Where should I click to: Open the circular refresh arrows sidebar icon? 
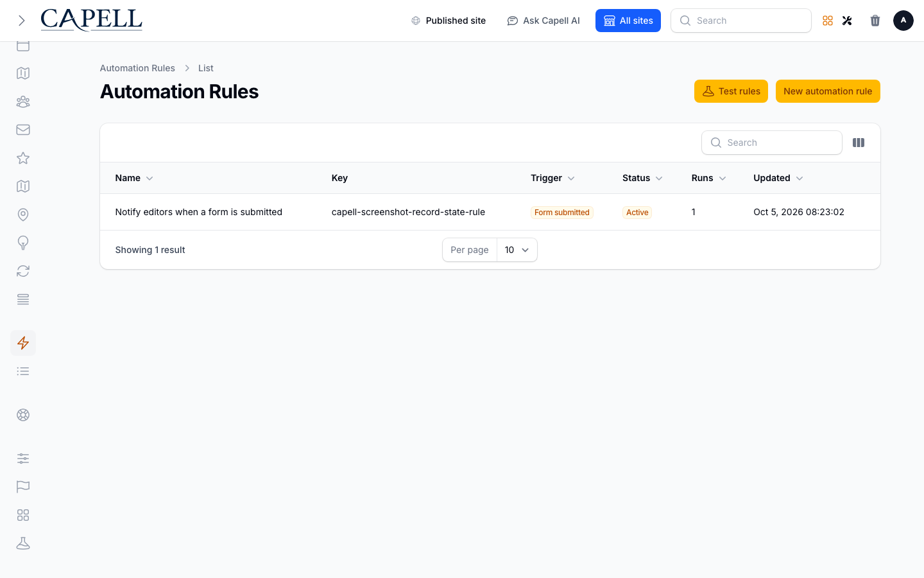pos(23,271)
